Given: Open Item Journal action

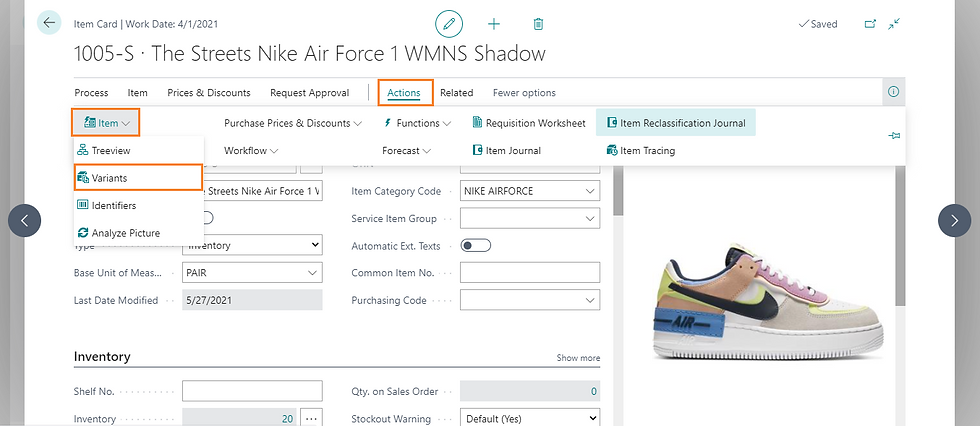Looking at the screenshot, I should click(507, 151).
